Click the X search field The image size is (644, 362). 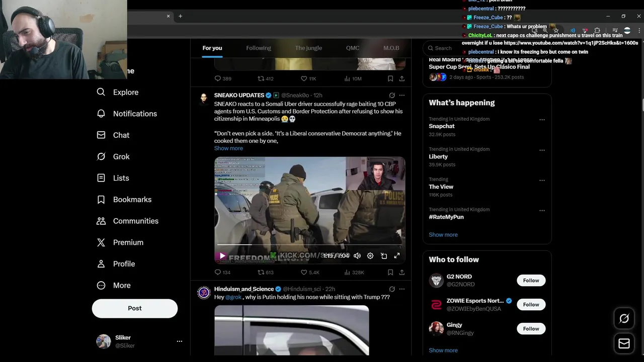[487, 48]
